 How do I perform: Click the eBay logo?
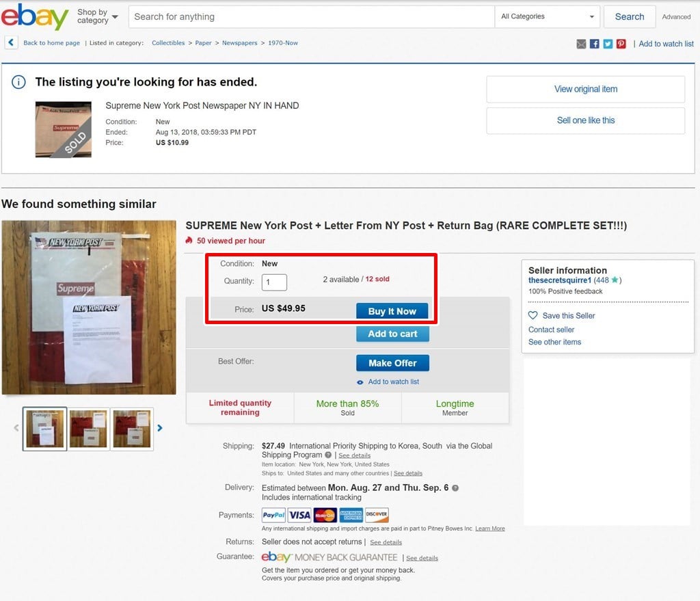(35, 16)
